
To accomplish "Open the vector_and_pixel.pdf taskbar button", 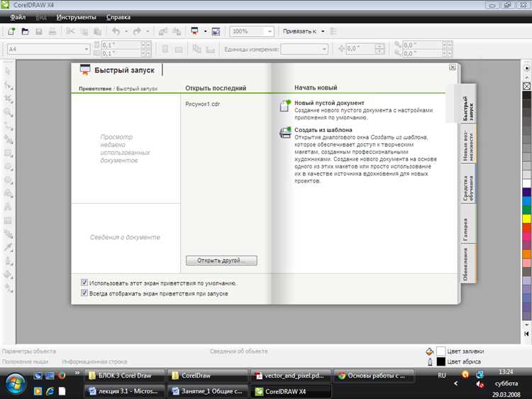I will click(x=289, y=376).
